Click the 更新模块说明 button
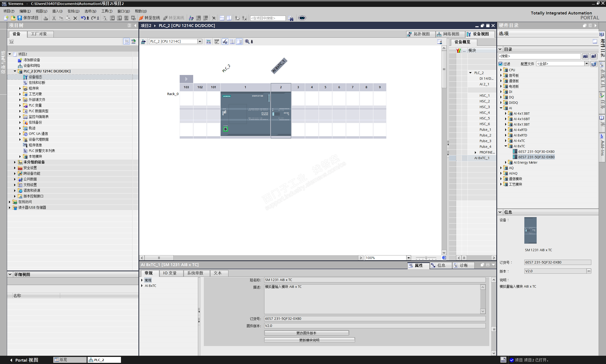 309,340
